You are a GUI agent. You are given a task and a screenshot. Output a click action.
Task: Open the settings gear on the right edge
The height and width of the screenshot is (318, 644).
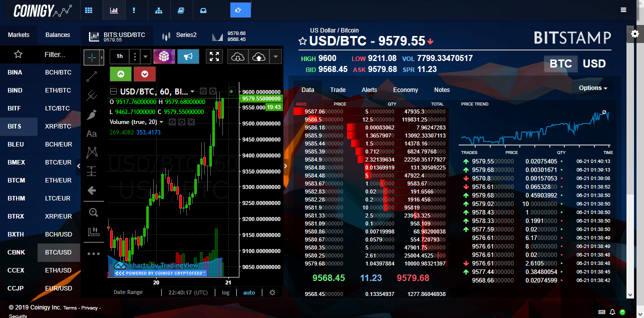coord(635,33)
